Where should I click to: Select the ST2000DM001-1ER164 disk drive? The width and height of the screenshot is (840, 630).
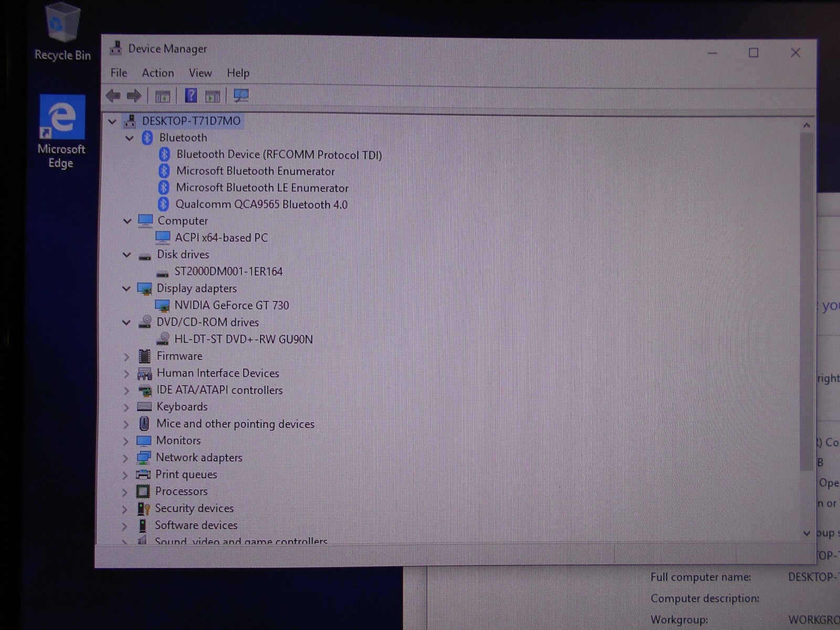pyautogui.click(x=228, y=271)
